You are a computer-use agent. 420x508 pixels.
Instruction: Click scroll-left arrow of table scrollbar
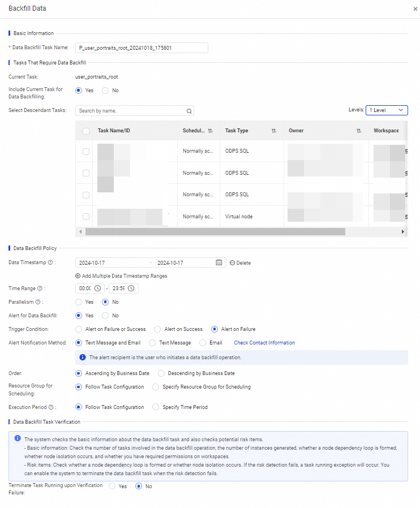coord(80,231)
